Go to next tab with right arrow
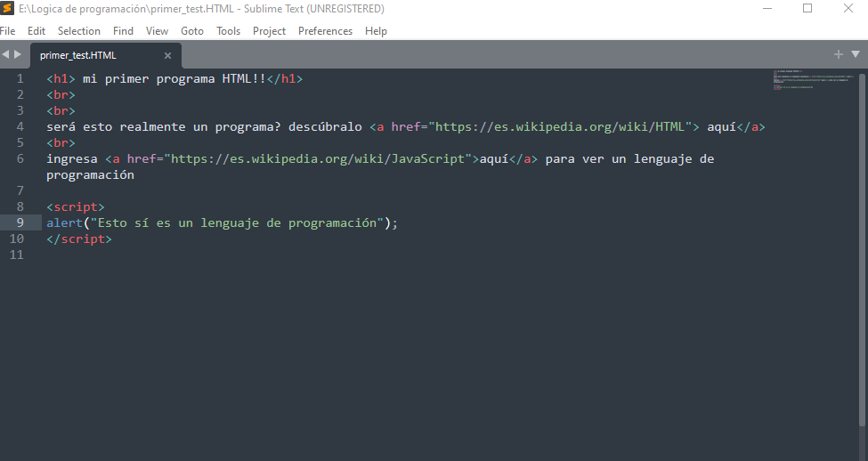Screen dimensions: 868x461 point(18,54)
